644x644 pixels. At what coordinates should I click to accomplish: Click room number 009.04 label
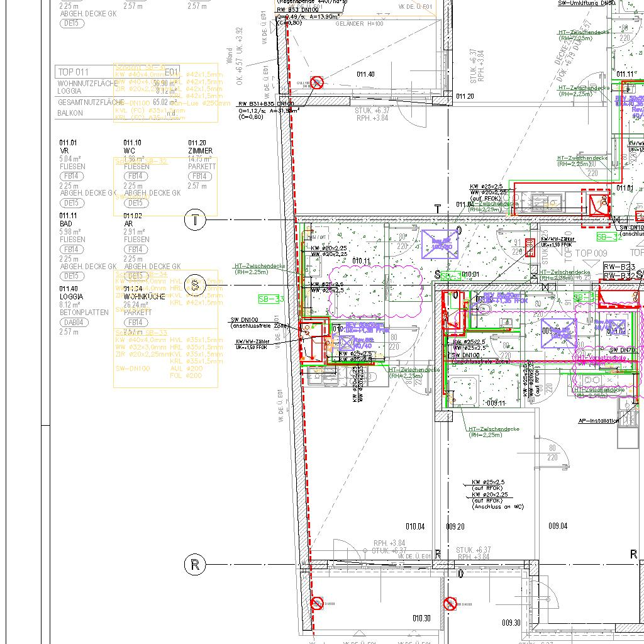(558, 526)
